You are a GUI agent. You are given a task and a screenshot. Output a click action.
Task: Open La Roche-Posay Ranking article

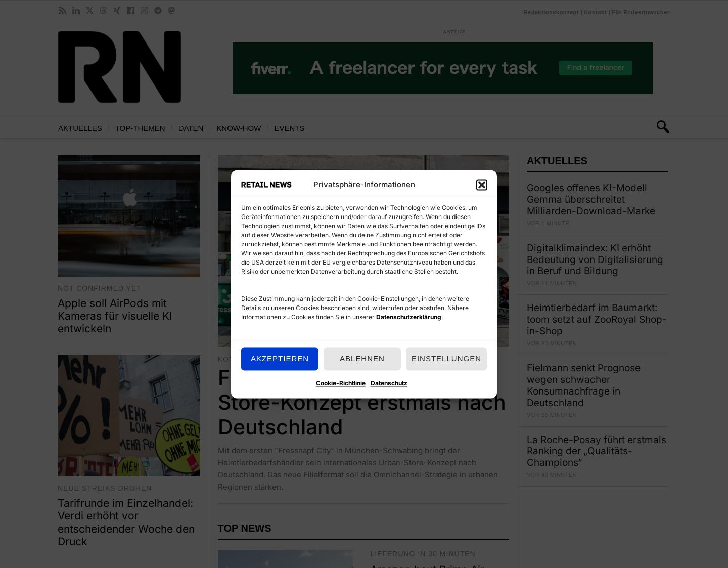(597, 451)
